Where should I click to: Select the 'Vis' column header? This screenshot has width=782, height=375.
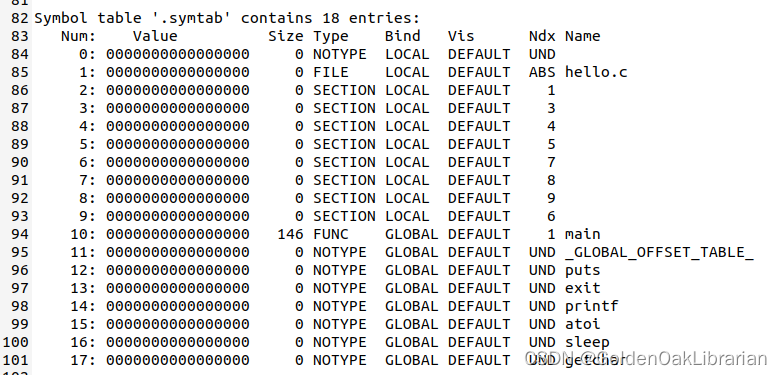(461, 36)
